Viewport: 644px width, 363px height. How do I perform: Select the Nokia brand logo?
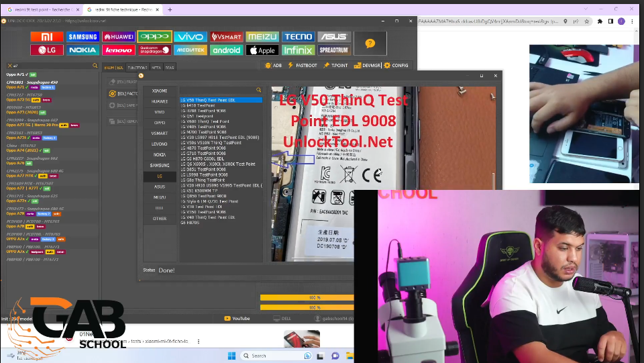click(x=83, y=50)
